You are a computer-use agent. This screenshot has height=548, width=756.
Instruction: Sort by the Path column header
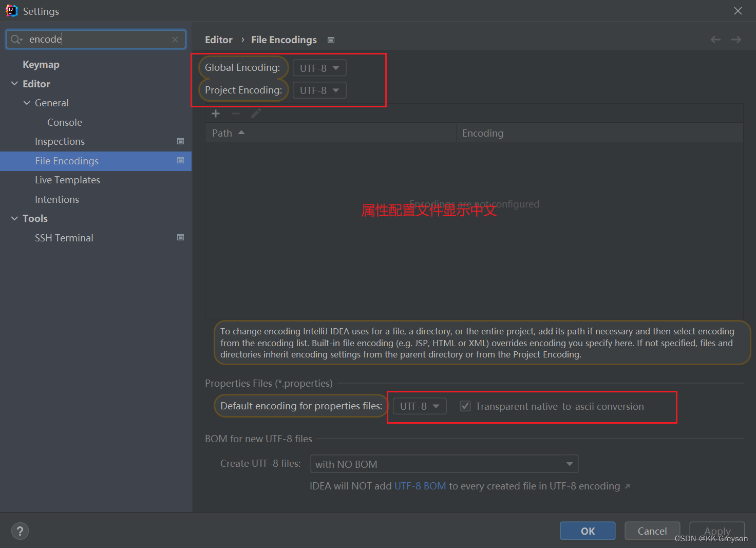coord(331,133)
